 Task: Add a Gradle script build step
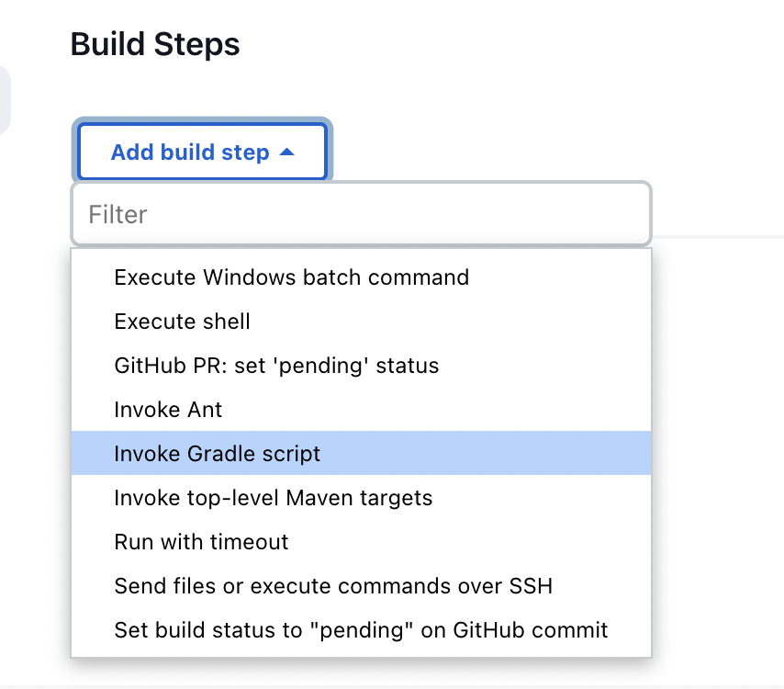point(218,453)
